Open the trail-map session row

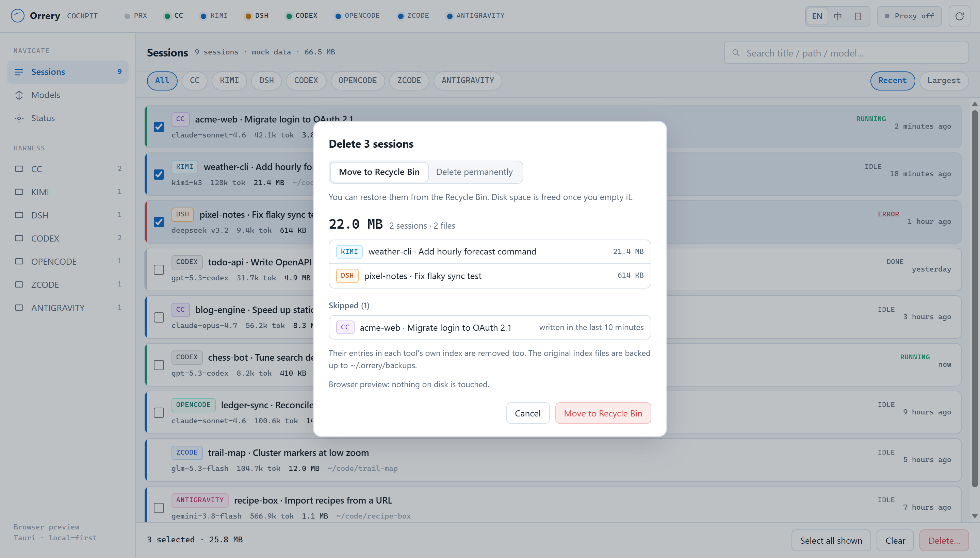pos(553,460)
